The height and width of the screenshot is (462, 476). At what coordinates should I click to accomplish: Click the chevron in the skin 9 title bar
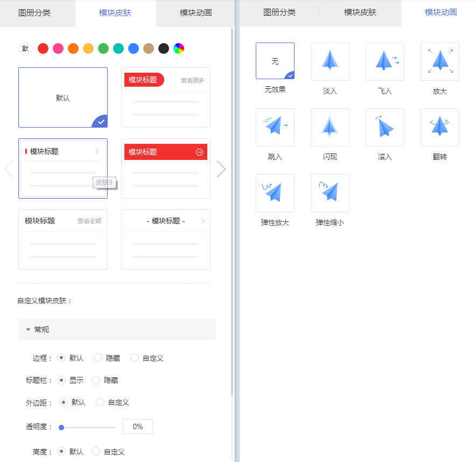click(x=97, y=151)
